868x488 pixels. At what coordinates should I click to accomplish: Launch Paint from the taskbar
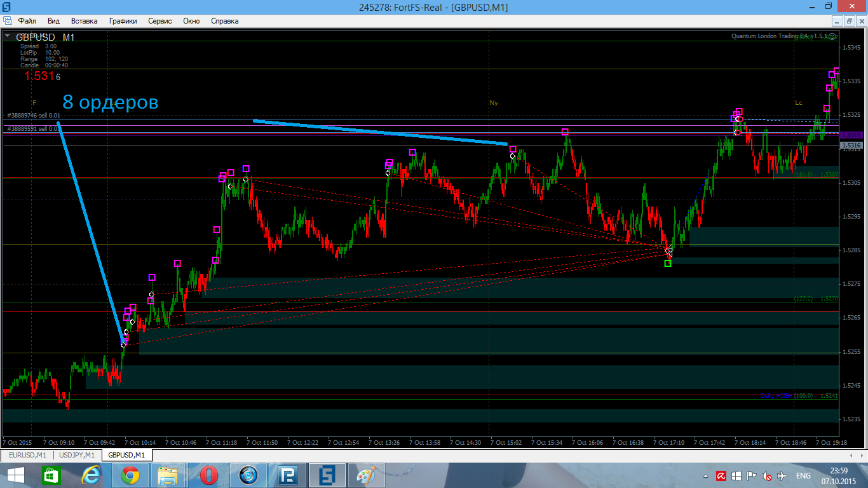click(366, 475)
